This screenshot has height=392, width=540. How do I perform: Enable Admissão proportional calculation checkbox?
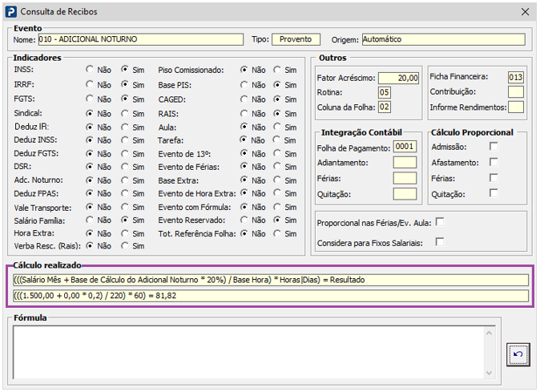pos(494,146)
